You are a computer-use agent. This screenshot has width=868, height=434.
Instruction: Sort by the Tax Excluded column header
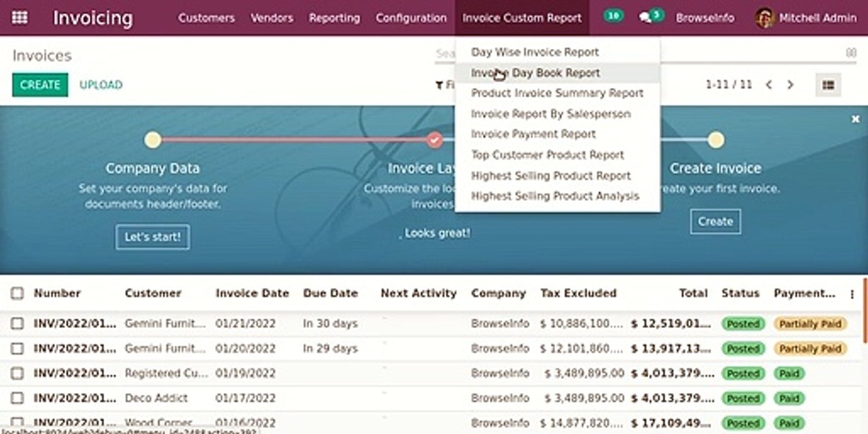tap(578, 294)
